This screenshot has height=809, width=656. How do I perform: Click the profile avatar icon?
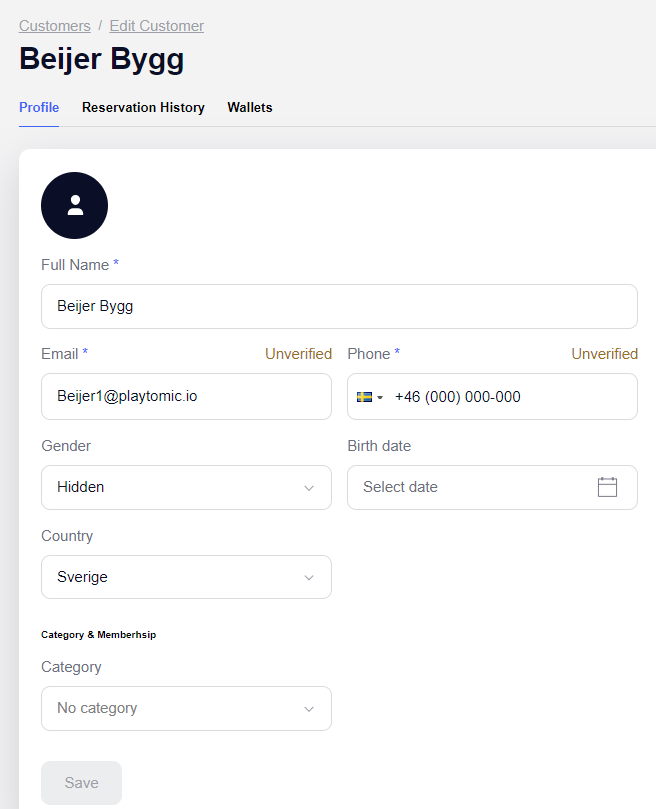coord(74,205)
